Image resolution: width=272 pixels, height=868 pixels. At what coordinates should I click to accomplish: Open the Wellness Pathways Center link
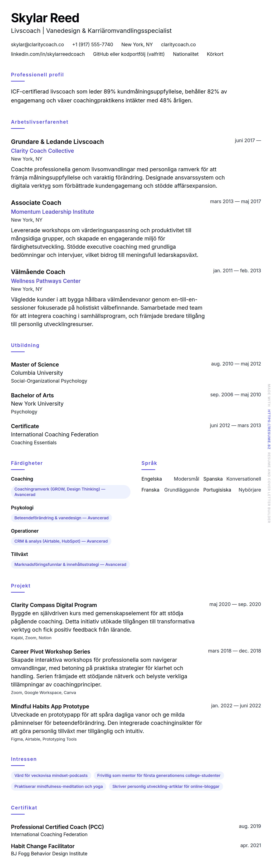[x=46, y=281]
